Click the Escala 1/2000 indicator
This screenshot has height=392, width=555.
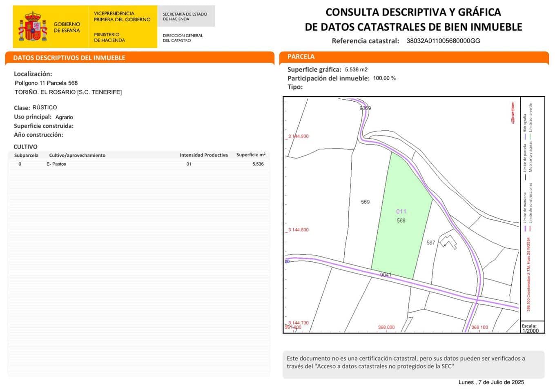(530, 328)
